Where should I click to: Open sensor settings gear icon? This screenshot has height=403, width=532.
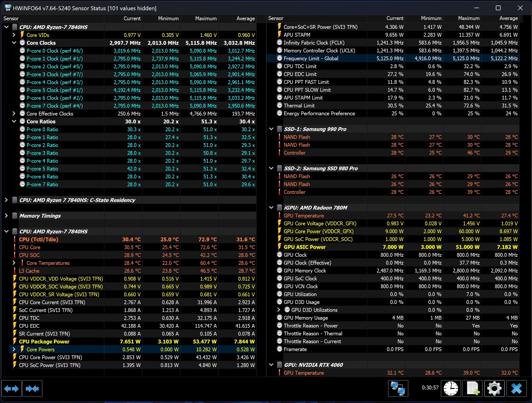[x=494, y=388]
